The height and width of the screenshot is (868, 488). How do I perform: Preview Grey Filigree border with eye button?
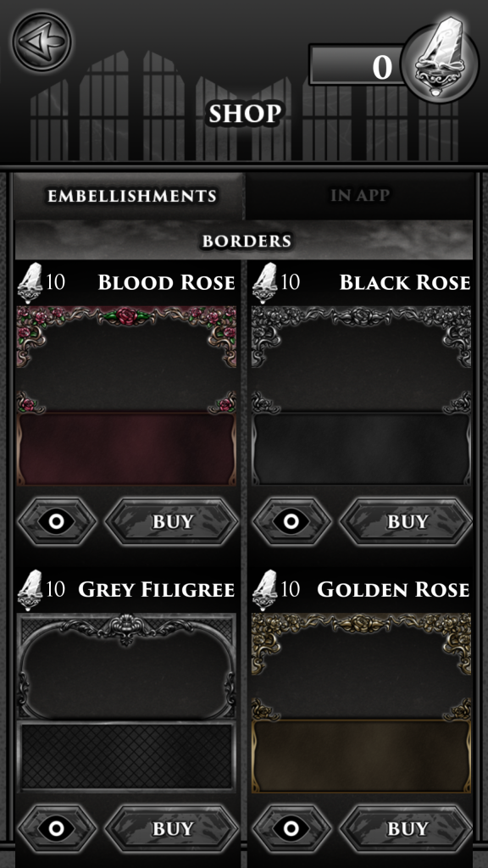57,829
